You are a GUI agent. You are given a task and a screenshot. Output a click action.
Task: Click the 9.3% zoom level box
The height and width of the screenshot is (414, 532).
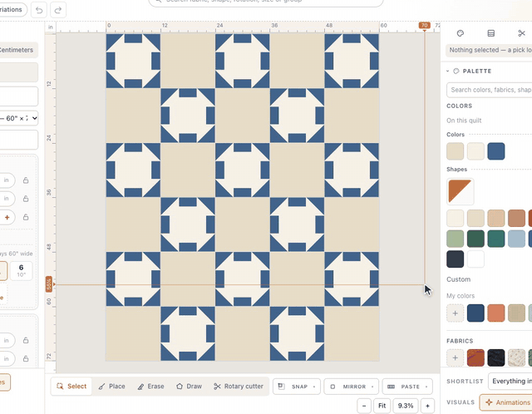point(406,406)
